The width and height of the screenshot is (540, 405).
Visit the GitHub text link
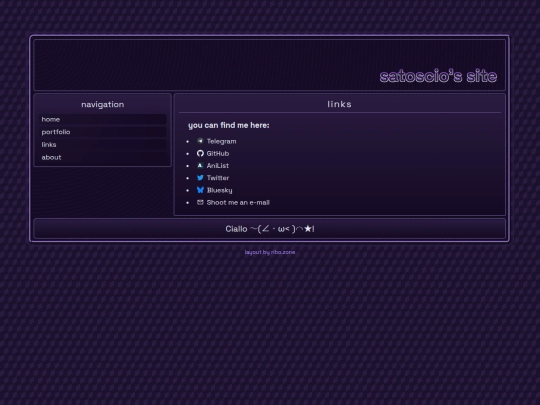click(218, 154)
